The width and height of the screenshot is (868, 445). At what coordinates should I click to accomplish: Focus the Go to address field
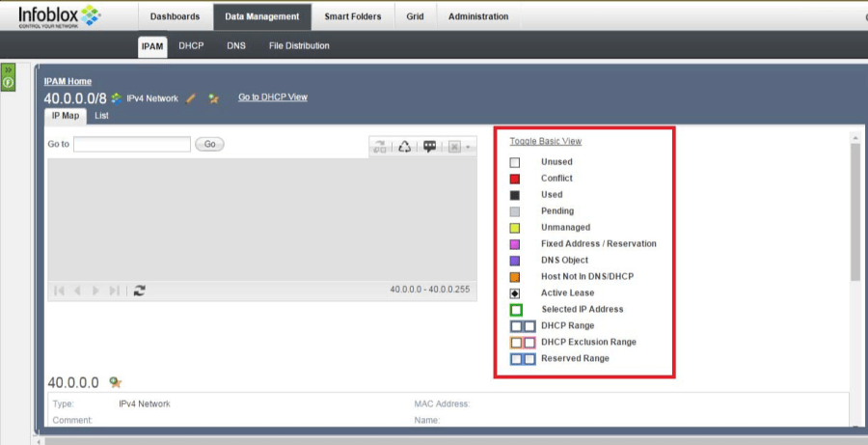[132, 144]
